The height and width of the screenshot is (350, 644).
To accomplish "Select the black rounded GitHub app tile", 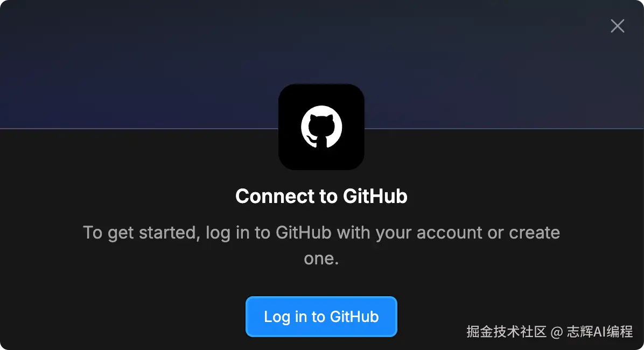I will [321, 127].
